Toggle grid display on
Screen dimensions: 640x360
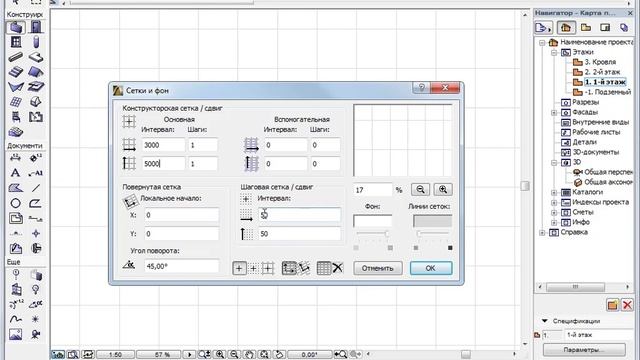point(324,268)
